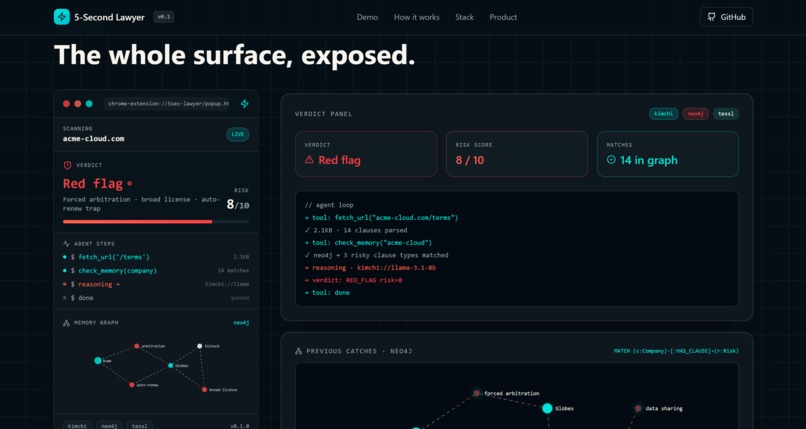
Task: Click the fetch_url("acme-cloud.com/terms") log line
Action: pos(381,218)
